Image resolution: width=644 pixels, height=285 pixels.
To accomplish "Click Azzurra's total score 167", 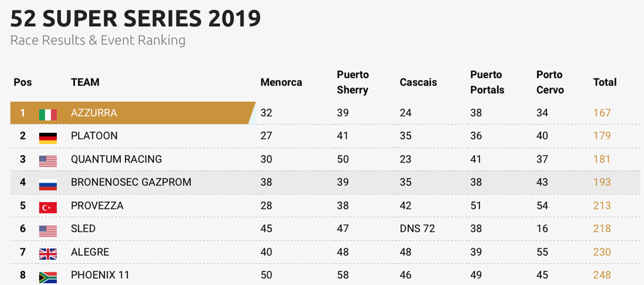I will [602, 113].
